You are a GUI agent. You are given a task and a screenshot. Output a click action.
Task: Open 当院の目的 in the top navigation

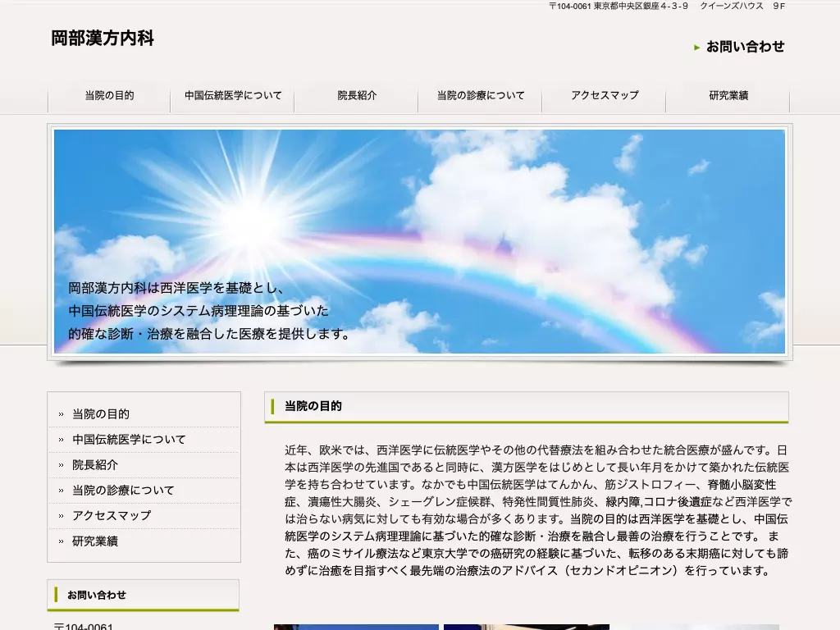tap(109, 96)
